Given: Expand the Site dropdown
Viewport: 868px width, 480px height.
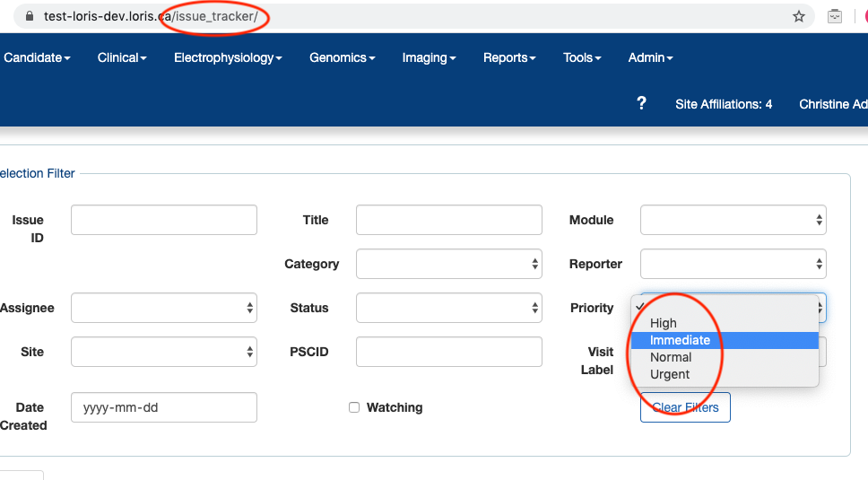Looking at the screenshot, I should [164, 352].
